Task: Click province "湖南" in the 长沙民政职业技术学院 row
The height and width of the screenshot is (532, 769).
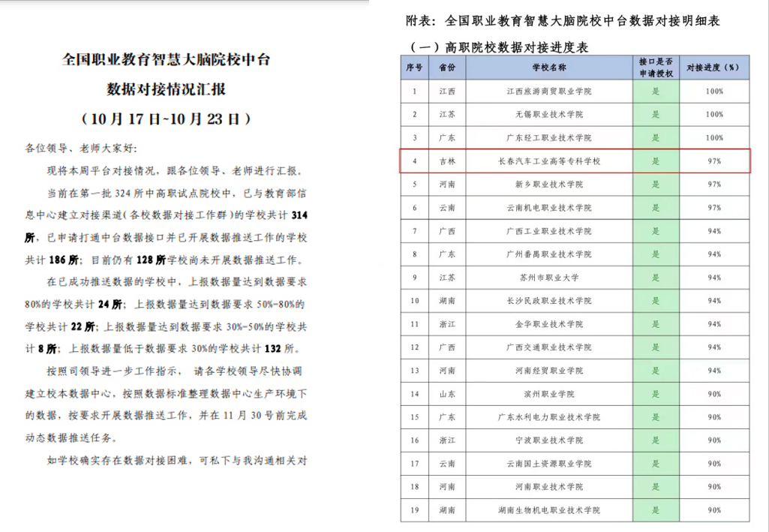Action: click(447, 301)
